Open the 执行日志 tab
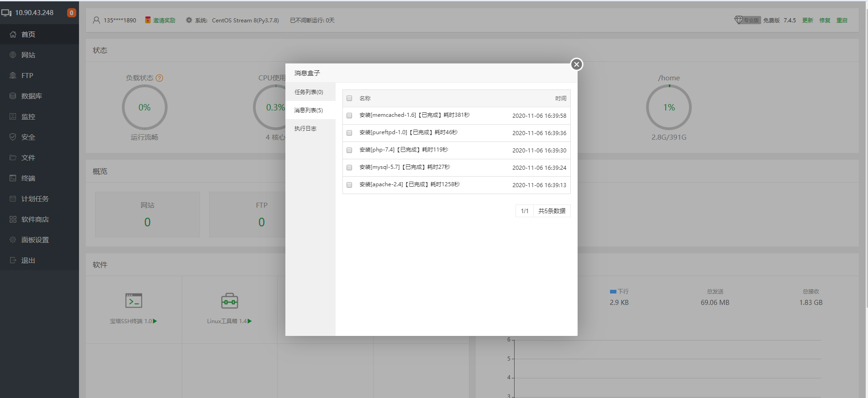 tap(310, 128)
